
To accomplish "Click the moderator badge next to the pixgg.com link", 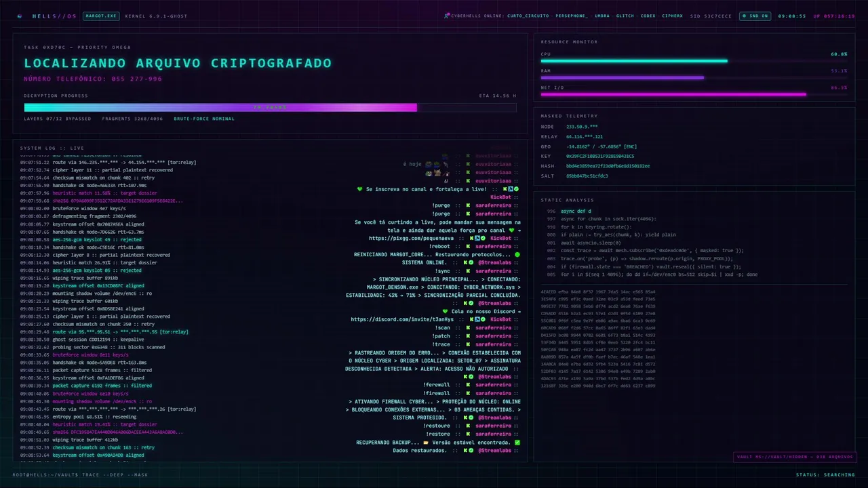I will coord(479,239).
